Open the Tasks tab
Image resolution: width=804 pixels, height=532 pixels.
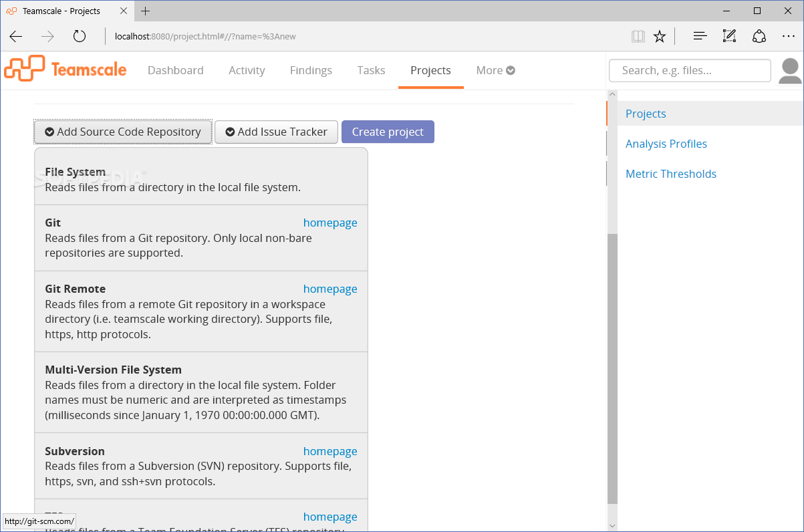371,70
